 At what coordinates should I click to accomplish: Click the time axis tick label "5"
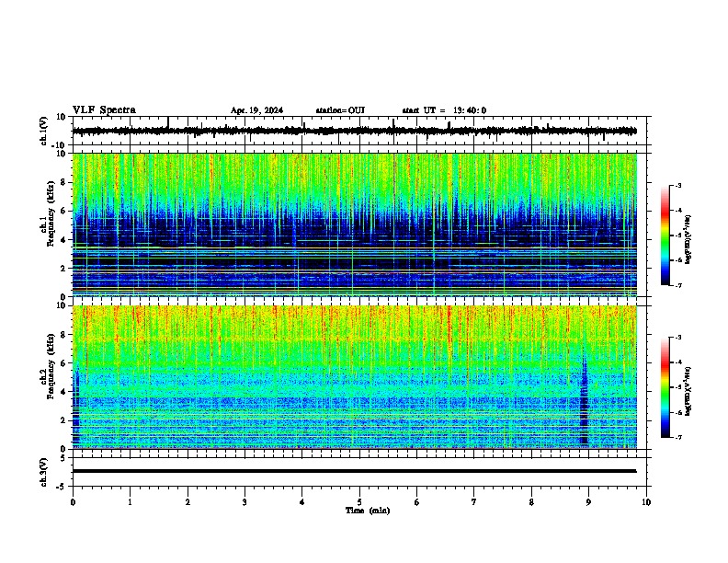click(x=359, y=502)
